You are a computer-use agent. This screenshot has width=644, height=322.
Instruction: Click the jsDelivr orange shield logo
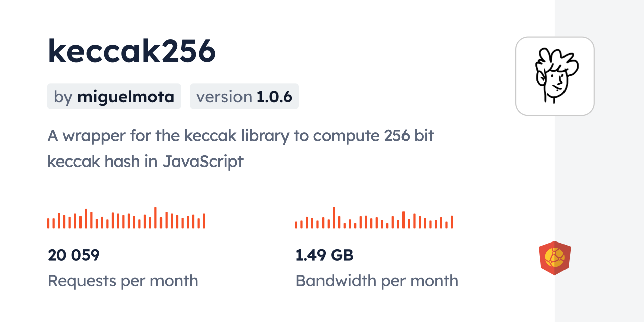[x=554, y=258]
